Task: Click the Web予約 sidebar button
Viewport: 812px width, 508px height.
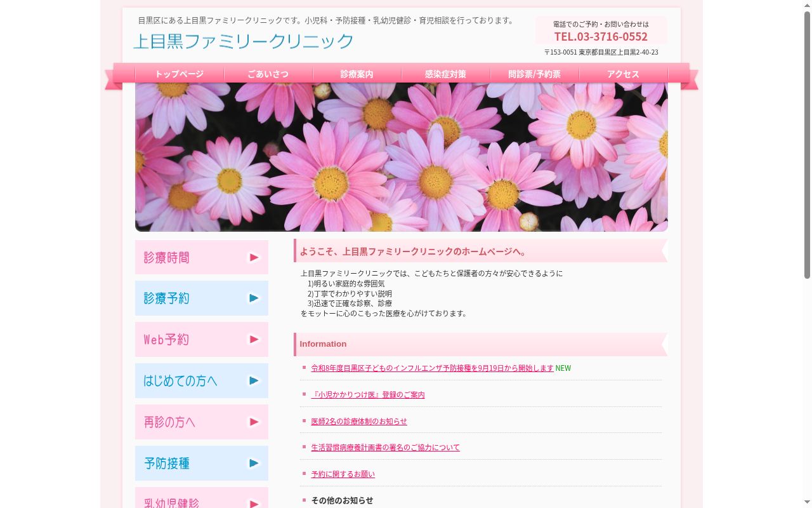Action: tap(202, 340)
